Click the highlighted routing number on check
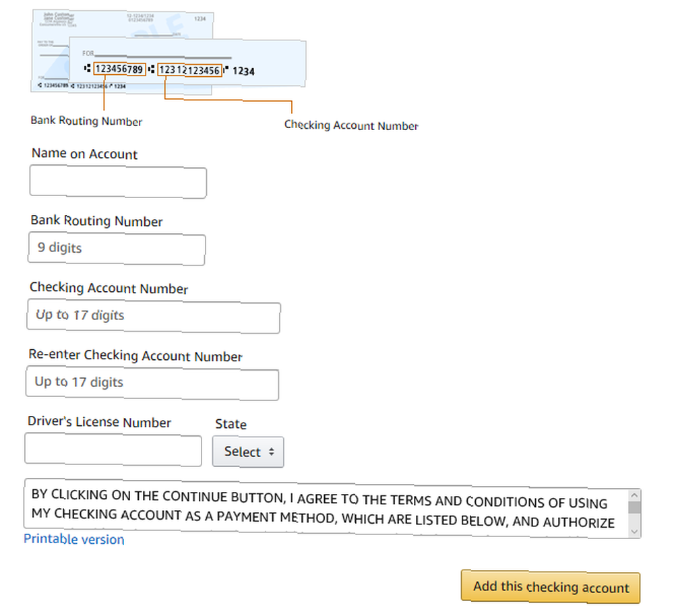The width and height of the screenshot is (674, 616). [119, 69]
